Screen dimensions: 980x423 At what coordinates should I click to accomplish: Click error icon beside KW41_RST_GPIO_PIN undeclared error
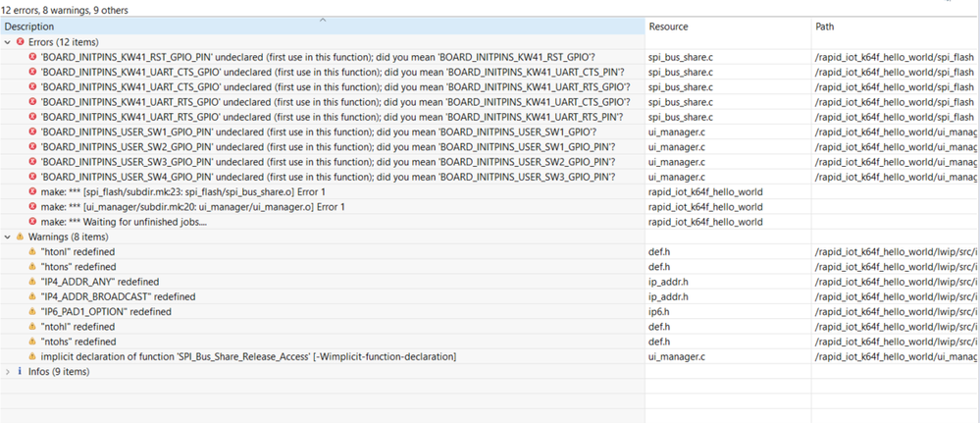(x=33, y=58)
